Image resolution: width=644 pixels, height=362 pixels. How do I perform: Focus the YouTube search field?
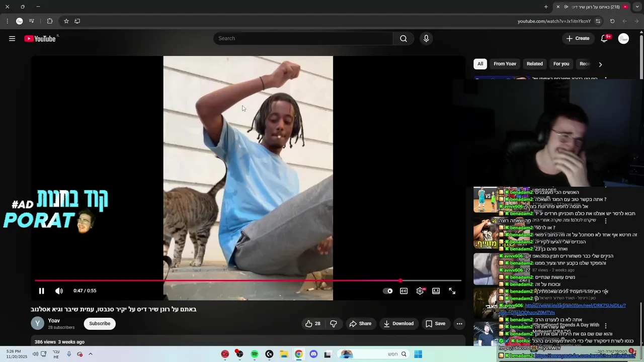point(303,39)
